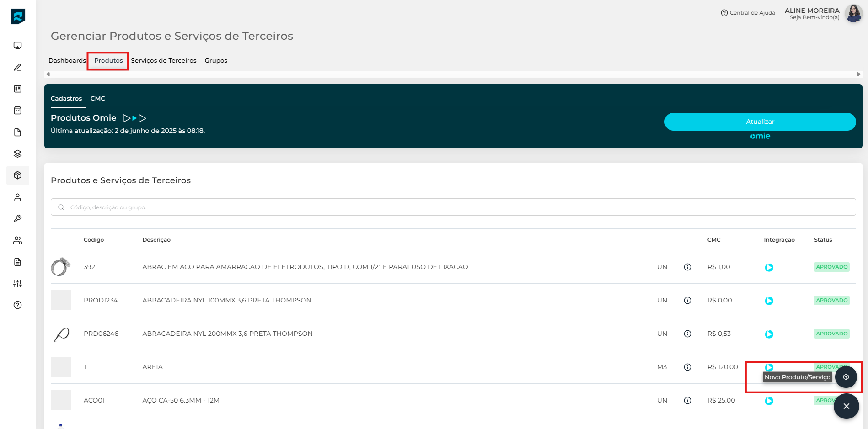The height and width of the screenshot is (429, 868).
Task: Click the right arrow of tabs scrollbar
Action: coord(858,74)
